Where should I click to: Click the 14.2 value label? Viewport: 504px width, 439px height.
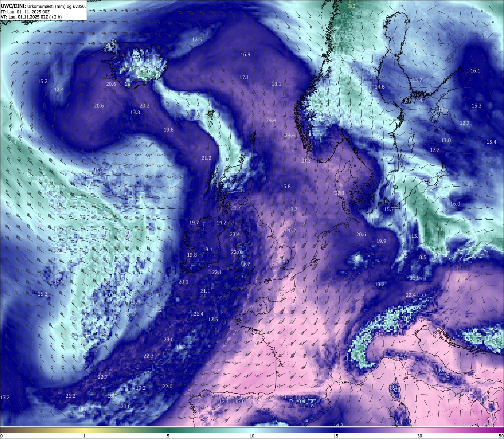point(221,222)
